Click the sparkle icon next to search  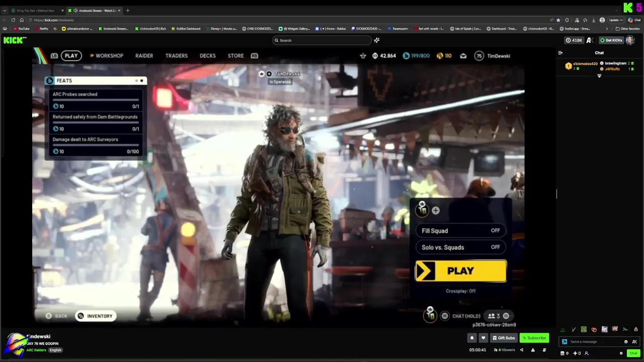coord(377,40)
